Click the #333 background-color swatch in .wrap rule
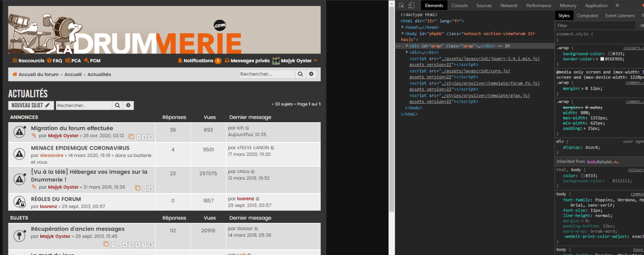 [610, 54]
